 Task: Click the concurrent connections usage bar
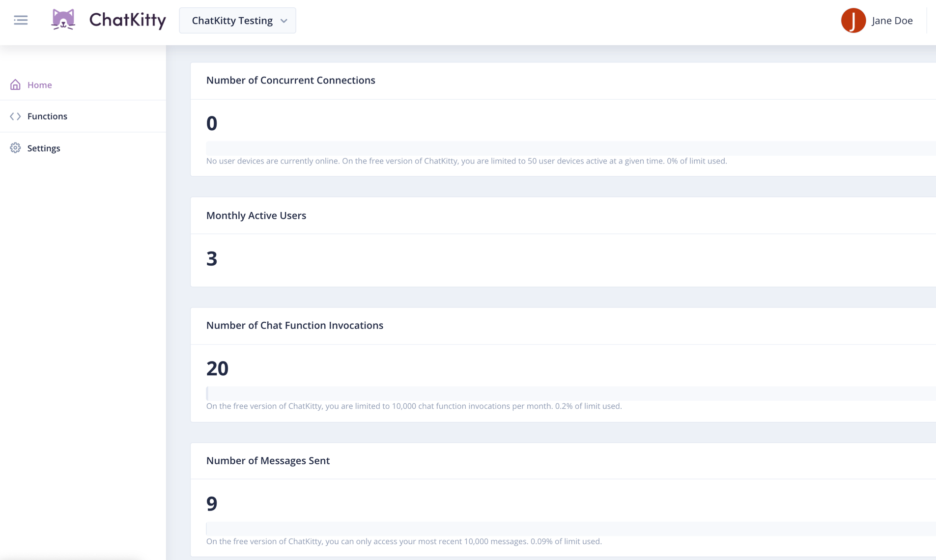point(571,148)
